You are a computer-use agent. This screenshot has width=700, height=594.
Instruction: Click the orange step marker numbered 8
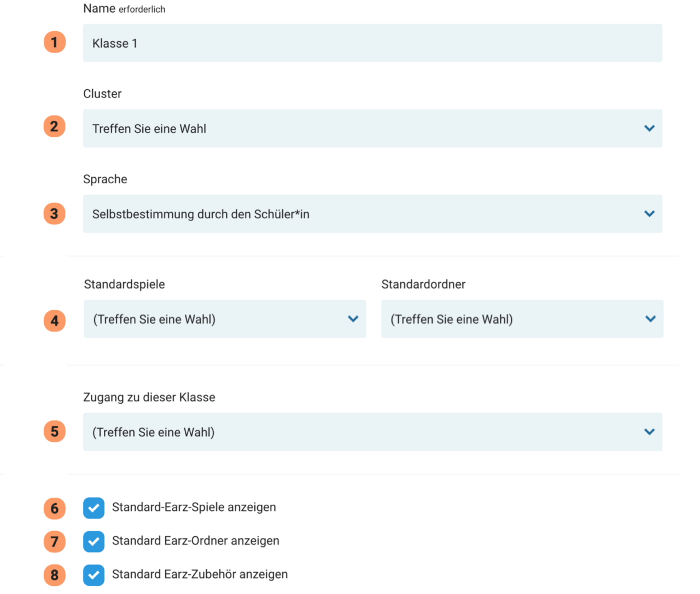[54, 575]
